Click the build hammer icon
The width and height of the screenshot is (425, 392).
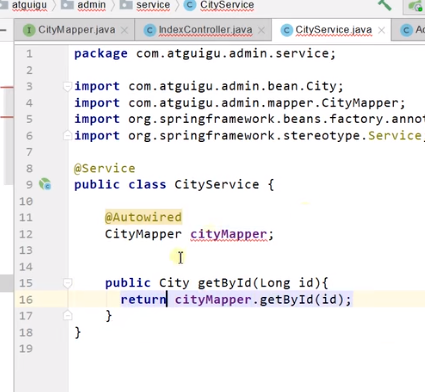point(384,5)
